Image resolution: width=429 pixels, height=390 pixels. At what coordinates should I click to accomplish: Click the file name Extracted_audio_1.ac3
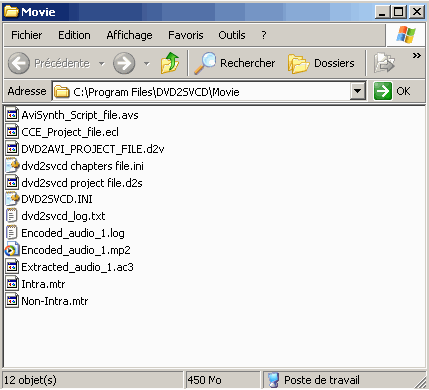tap(77, 267)
